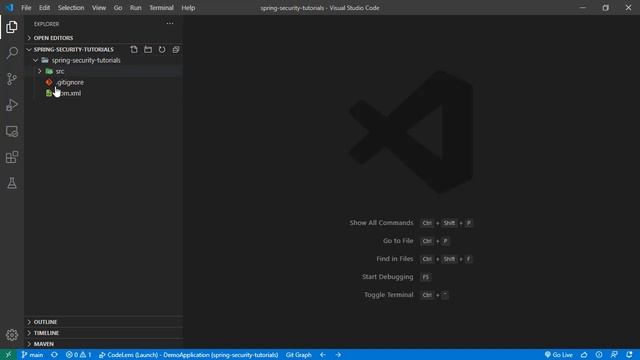Open the Explorer view in activity bar
The height and width of the screenshot is (360, 640).
click(12, 27)
